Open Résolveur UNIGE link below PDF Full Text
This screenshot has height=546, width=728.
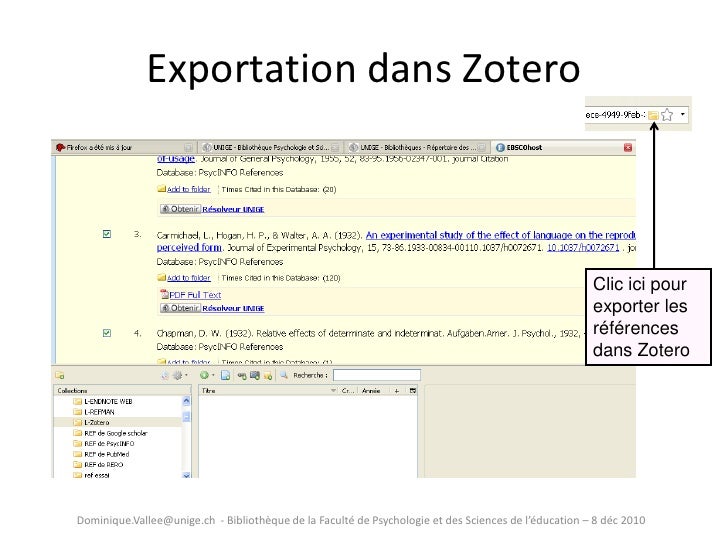click(x=233, y=308)
